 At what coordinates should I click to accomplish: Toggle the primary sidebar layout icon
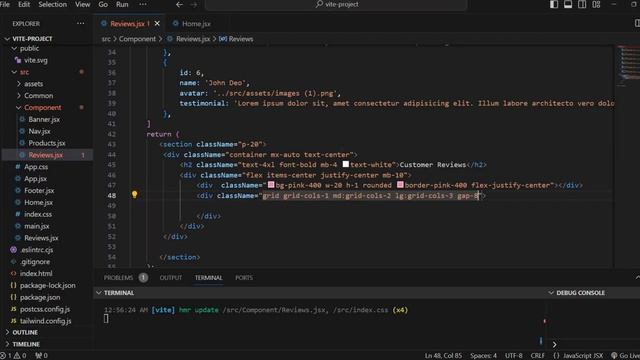pyautogui.click(x=554, y=4)
